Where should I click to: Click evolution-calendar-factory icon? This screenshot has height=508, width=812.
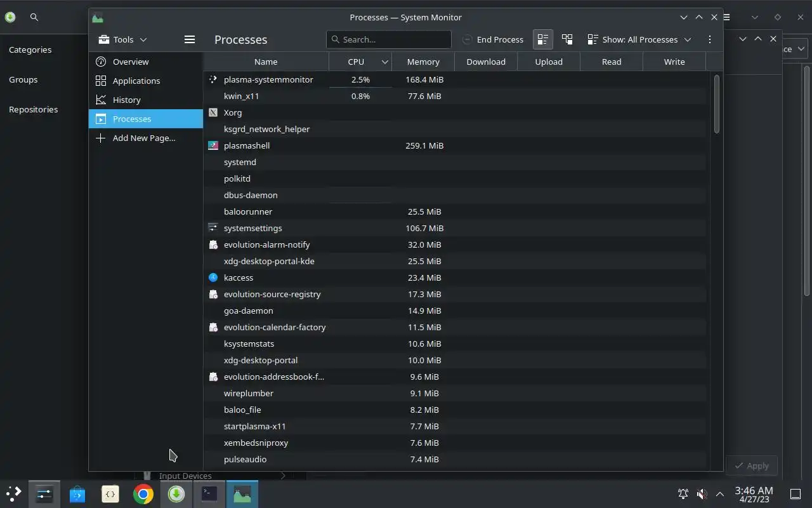(213, 327)
